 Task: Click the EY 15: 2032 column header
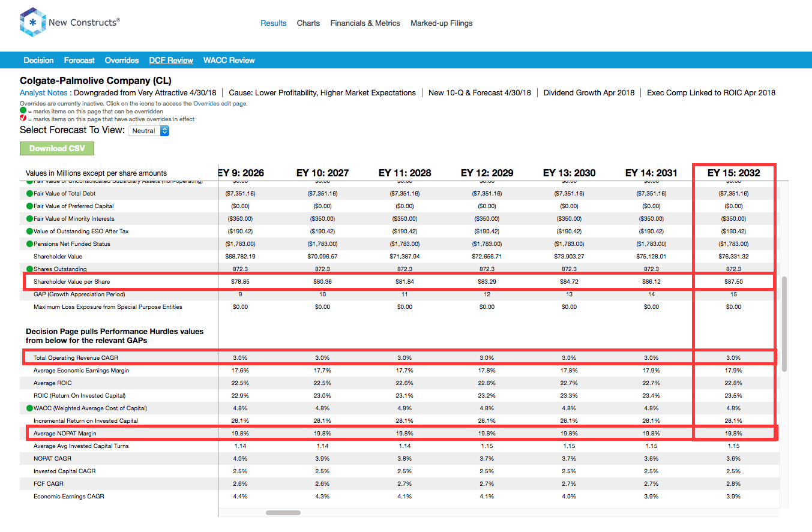point(733,173)
